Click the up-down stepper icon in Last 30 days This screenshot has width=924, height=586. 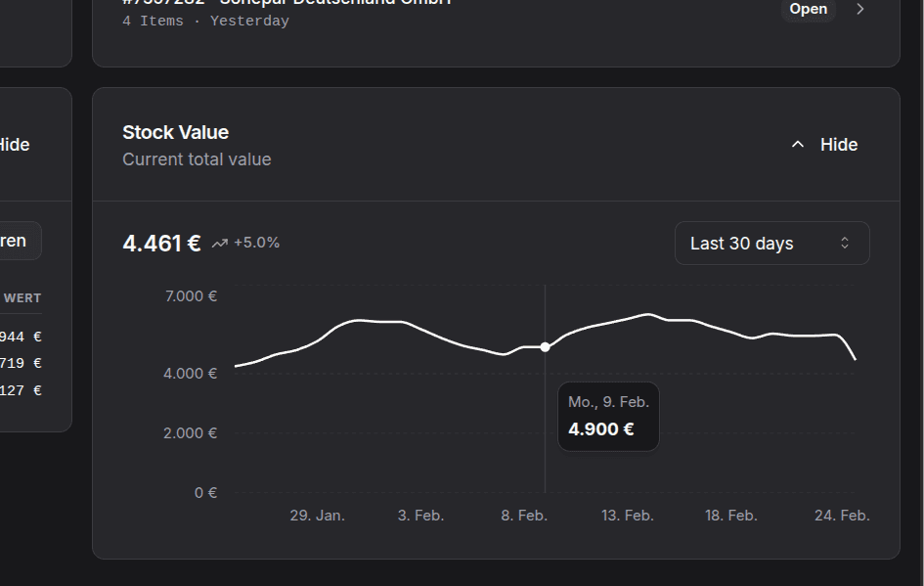[845, 243]
